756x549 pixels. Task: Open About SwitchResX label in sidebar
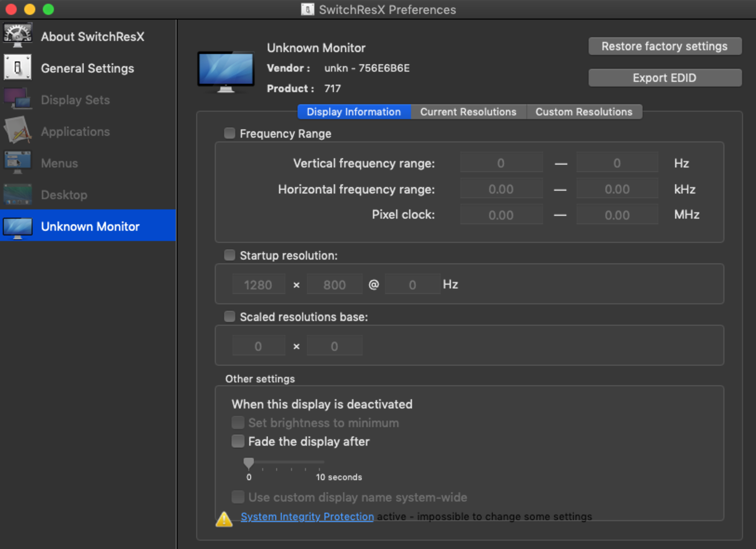click(93, 37)
